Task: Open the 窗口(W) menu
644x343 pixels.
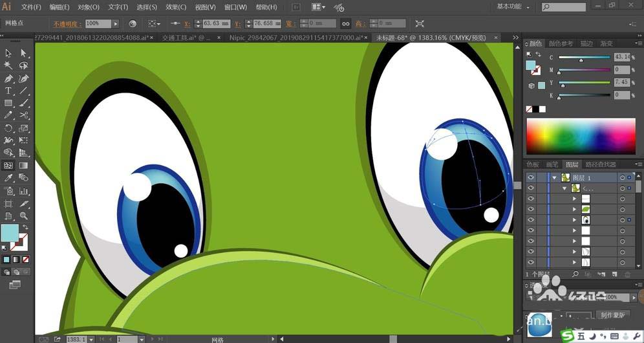Action: pyautogui.click(x=236, y=7)
